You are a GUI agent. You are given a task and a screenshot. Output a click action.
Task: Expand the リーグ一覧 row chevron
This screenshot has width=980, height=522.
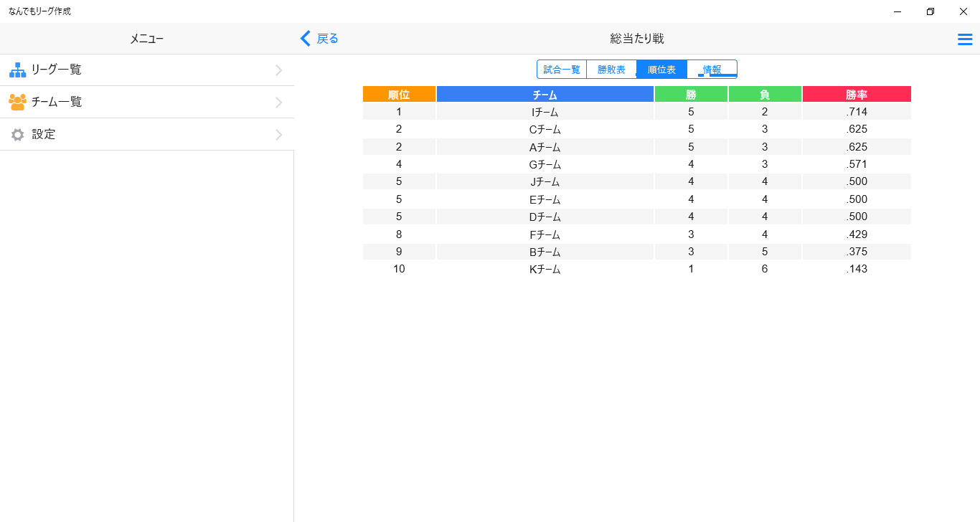279,70
